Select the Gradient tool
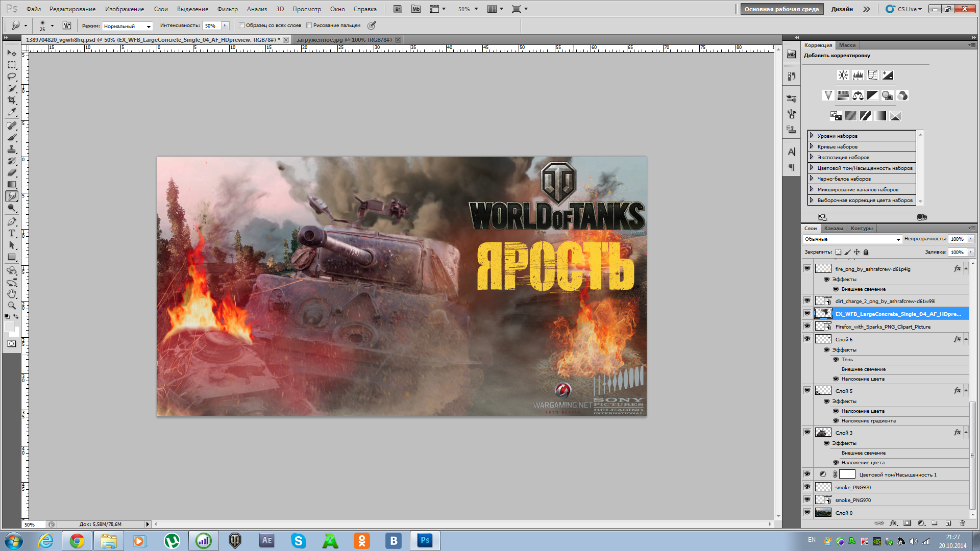This screenshot has height=551, width=980. tap(12, 184)
